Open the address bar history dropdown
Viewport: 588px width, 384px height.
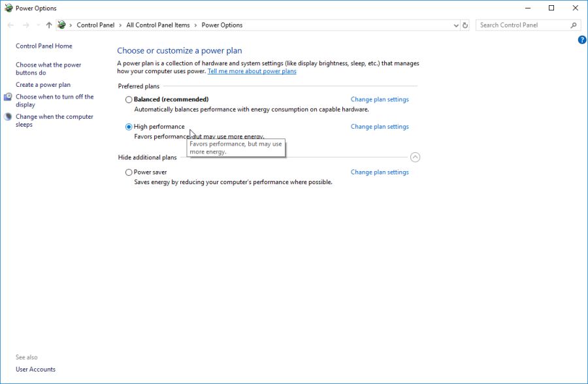tap(456, 25)
